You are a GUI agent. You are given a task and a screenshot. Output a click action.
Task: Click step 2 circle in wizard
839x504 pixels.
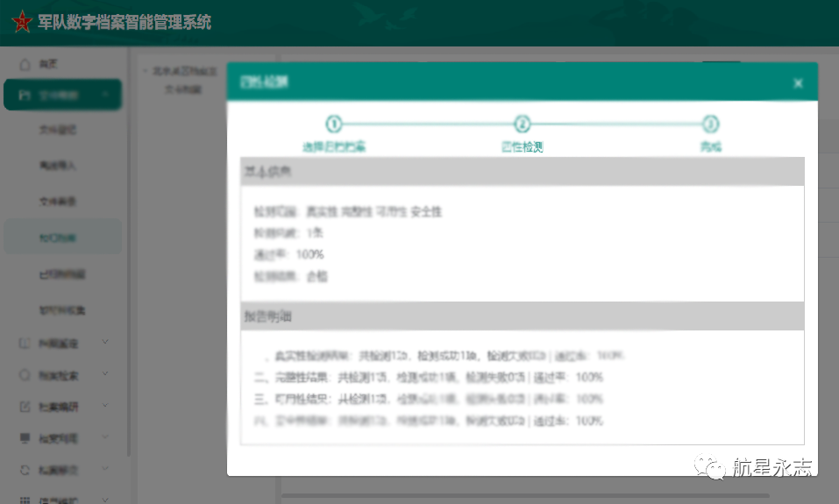coord(523,124)
